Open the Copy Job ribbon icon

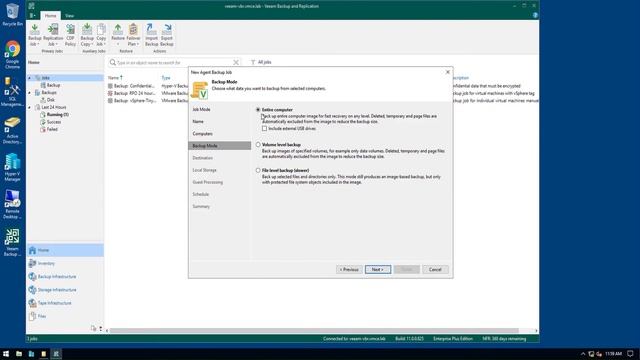(101, 35)
